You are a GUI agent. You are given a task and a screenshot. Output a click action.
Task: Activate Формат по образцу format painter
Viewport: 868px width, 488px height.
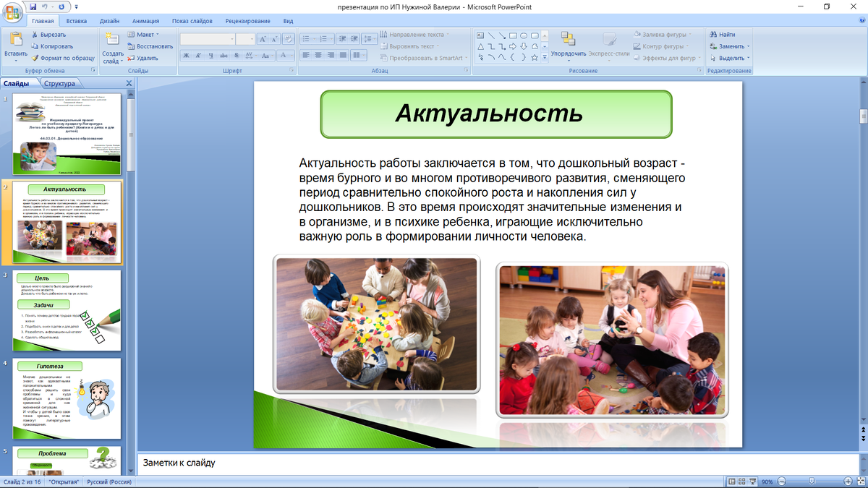62,58
